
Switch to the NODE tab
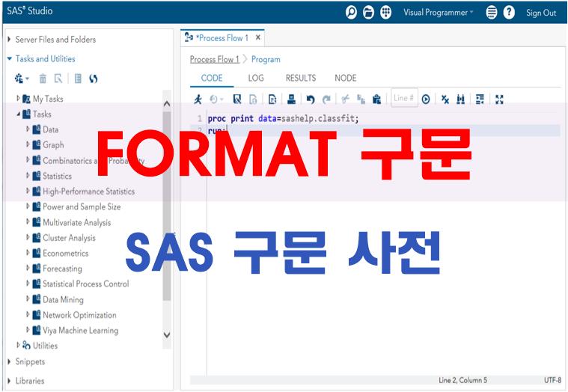pos(346,78)
